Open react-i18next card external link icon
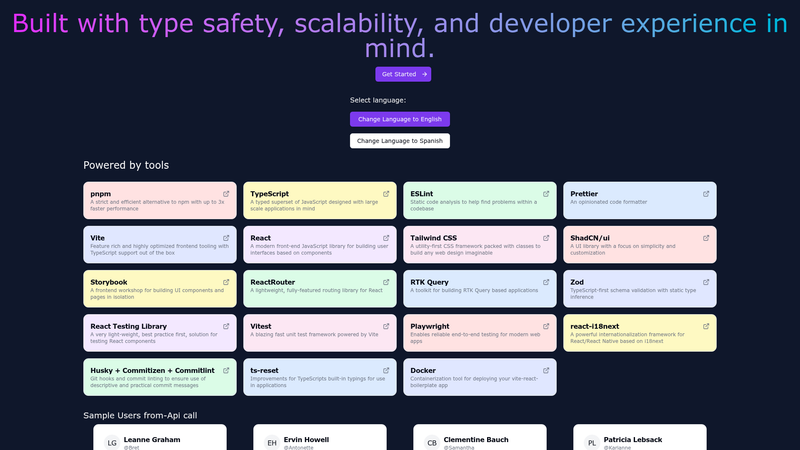 (706, 326)
